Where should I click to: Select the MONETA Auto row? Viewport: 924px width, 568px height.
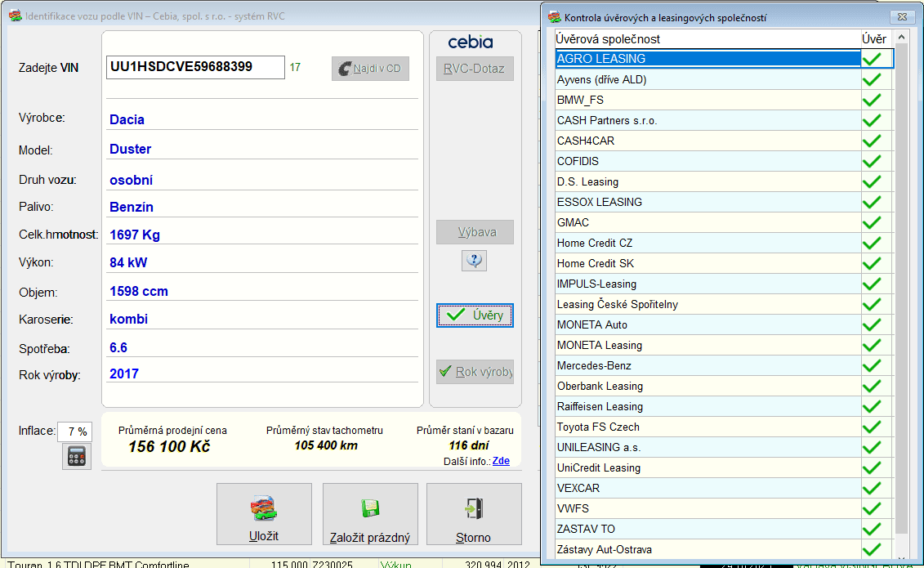(x=708, y=324)
